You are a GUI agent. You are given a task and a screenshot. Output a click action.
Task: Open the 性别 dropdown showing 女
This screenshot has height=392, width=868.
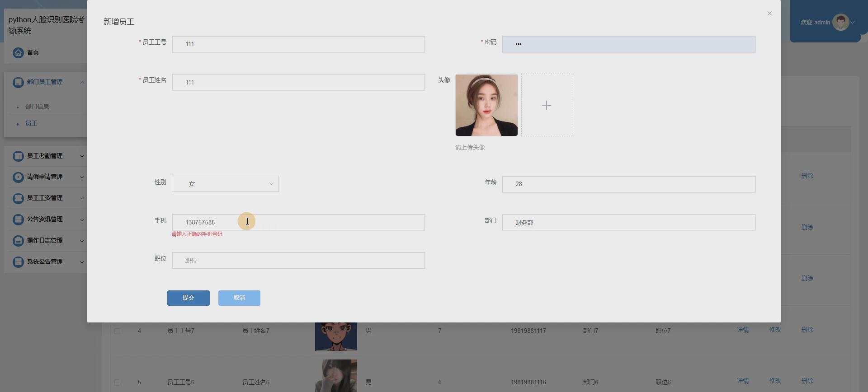[x=225, y=184]
